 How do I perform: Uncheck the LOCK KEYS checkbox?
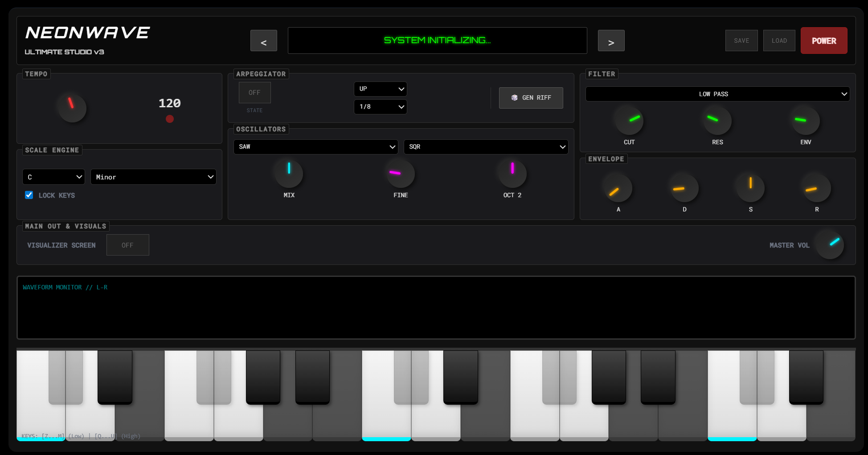click(29, 195)
